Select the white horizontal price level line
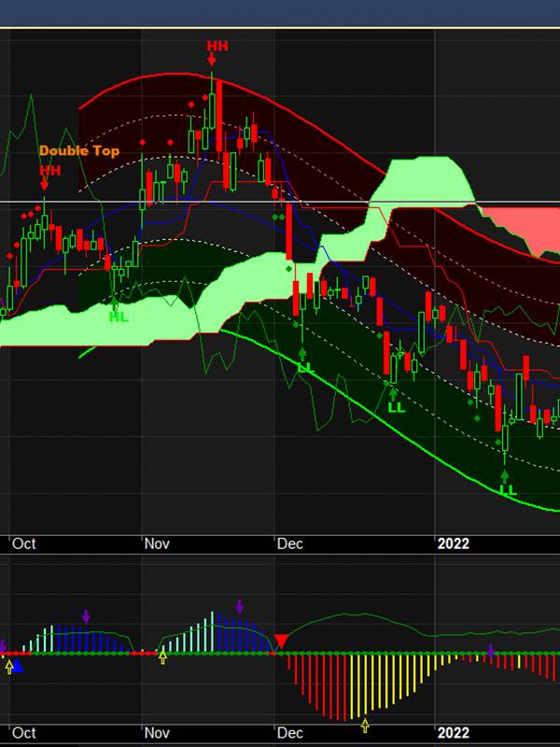Viewport: 560px width, 747px height. click(280, 203)
